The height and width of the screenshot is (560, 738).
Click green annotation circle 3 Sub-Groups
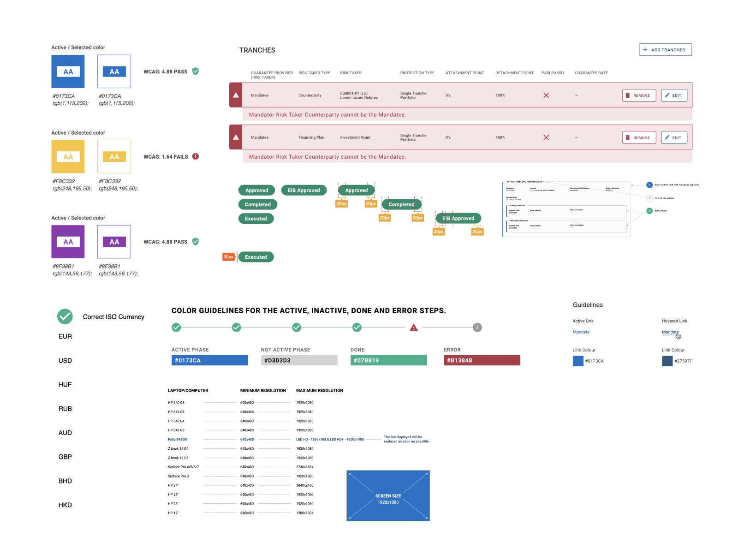[649, 211]
